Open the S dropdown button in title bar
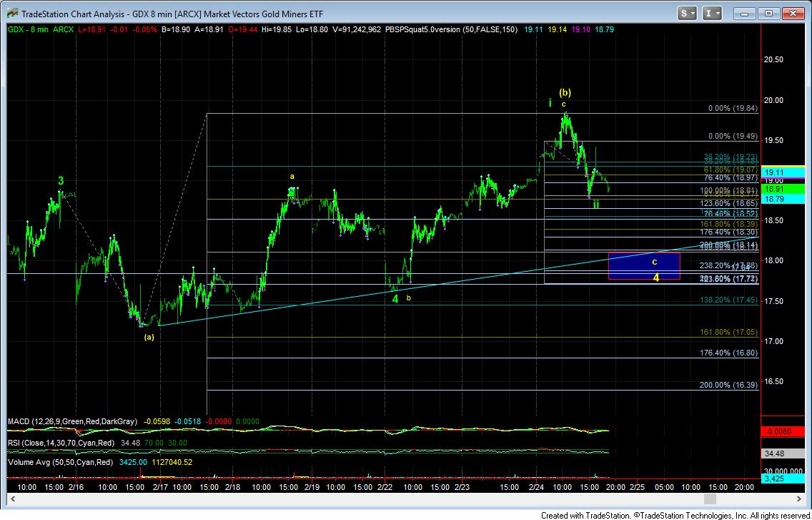The height and width of the screenshot is (520, 812). pyautogui.click(x=688, y=14)
